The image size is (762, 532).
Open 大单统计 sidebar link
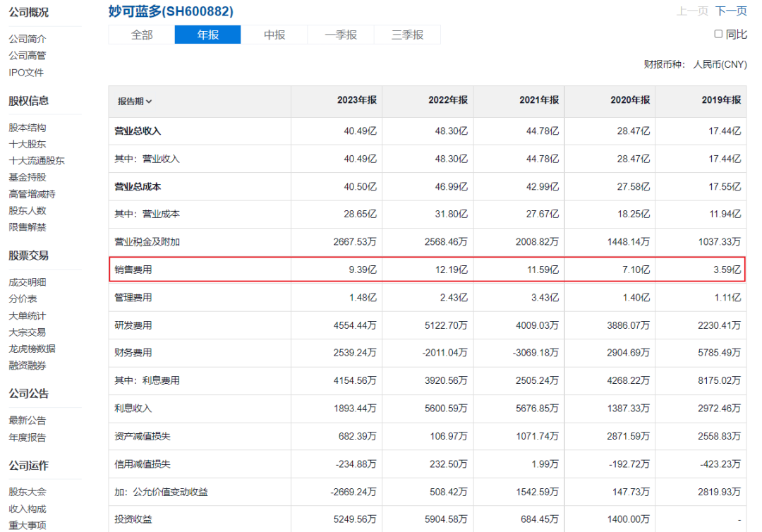coord(28,316)
